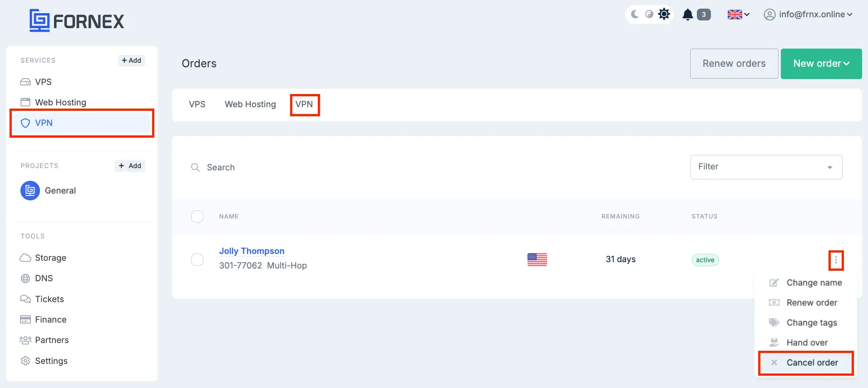Screen dimensions: 868x388
Task: Click the notification count badge 3
Action: [704, 15]
